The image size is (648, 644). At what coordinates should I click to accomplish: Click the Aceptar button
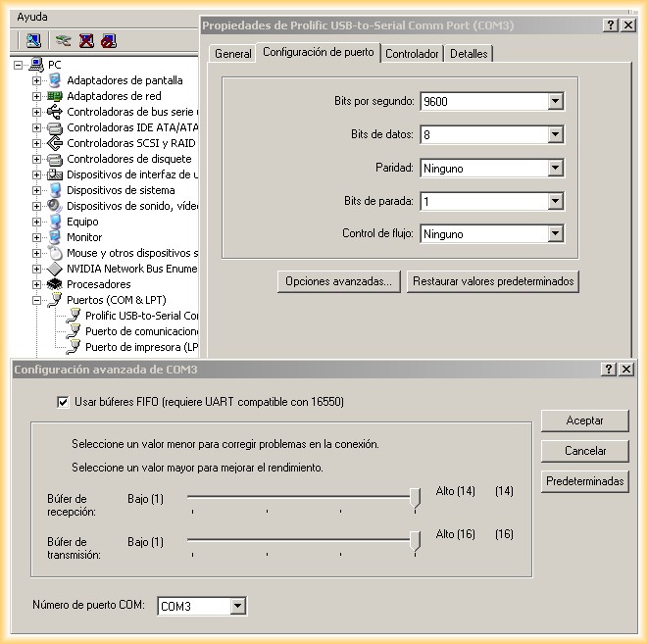pos(584,421)
